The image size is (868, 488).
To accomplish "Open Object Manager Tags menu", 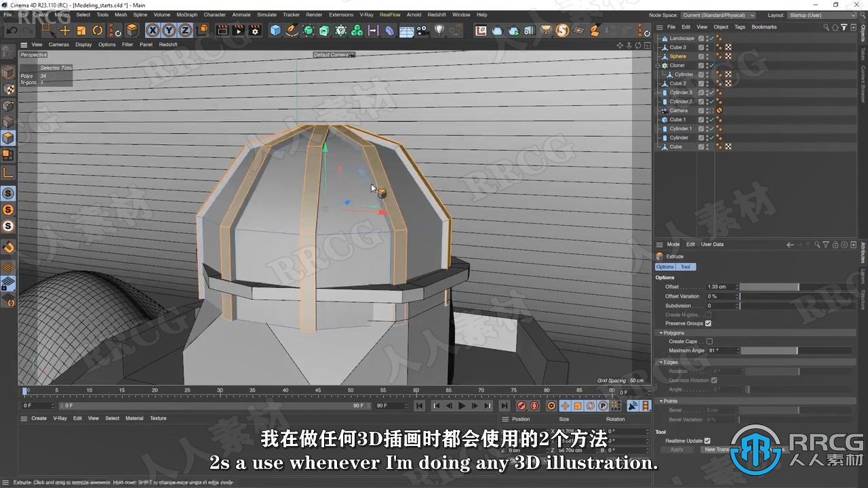I will click(x=740, y=27).
